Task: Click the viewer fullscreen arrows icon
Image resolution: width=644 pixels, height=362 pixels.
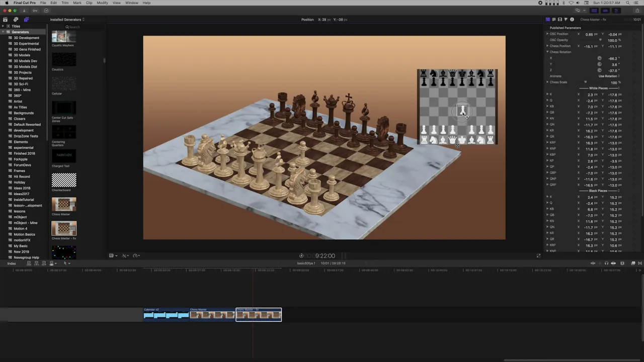Action: pyautogui.click(x=538, y=256)
